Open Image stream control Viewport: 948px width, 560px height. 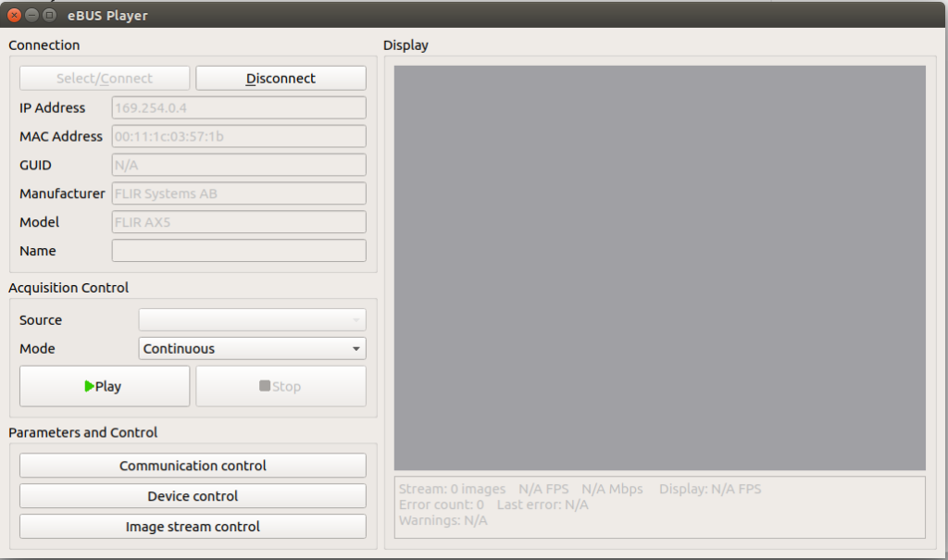point(193,527)
